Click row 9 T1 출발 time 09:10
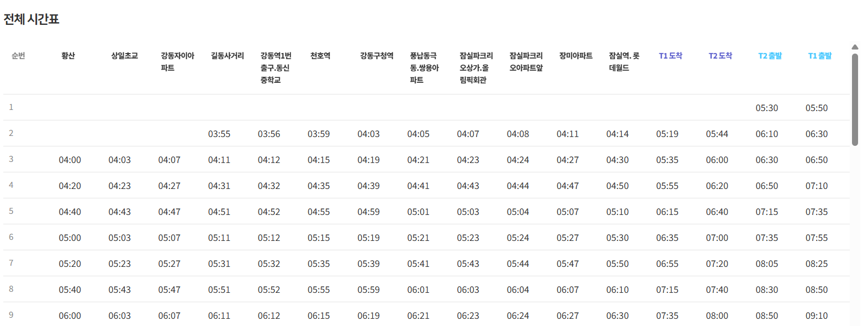The image size is (868, 326). coord(816,316)
